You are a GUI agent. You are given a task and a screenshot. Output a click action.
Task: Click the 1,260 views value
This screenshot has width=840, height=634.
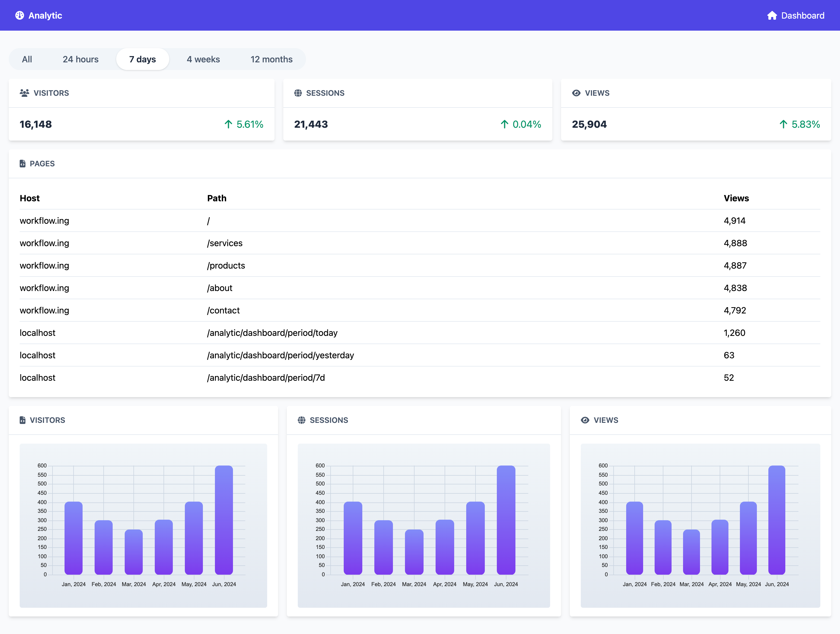(x=735, y=333)
